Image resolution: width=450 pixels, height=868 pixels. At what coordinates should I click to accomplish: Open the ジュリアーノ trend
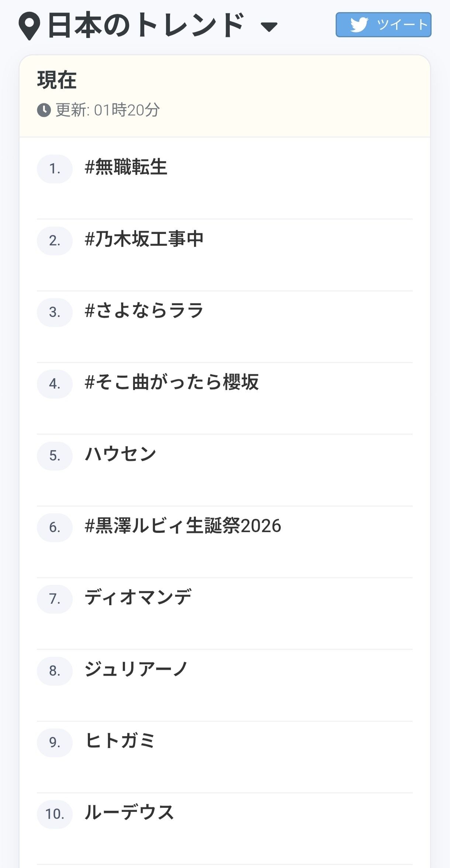[x=136, y=669]
